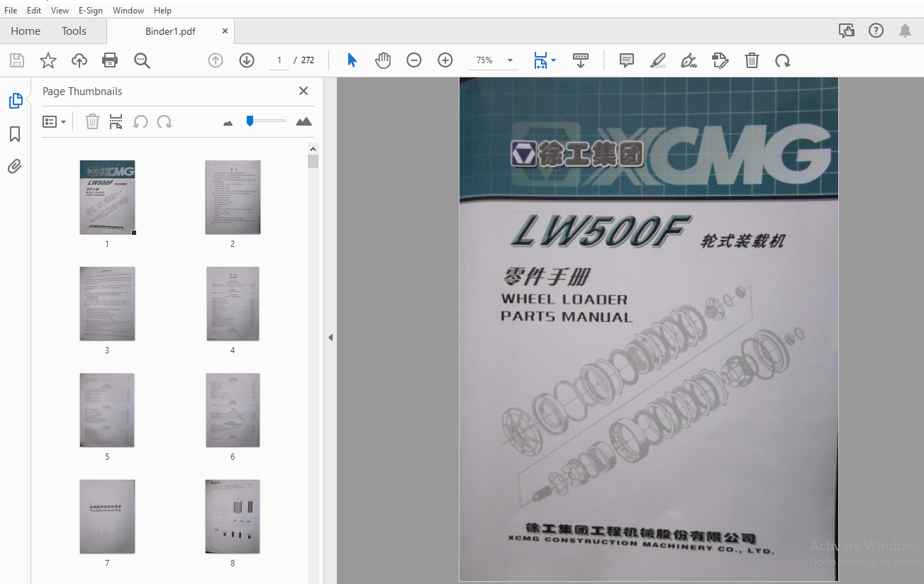
Task: Open the Bookmarks panel
Action: point(15,134)
